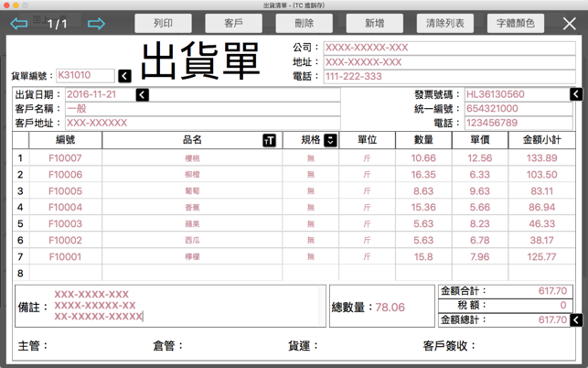Go to next record with right arrow
The width and height of the screenshot is (588, 368).
(x=96, y=24)
